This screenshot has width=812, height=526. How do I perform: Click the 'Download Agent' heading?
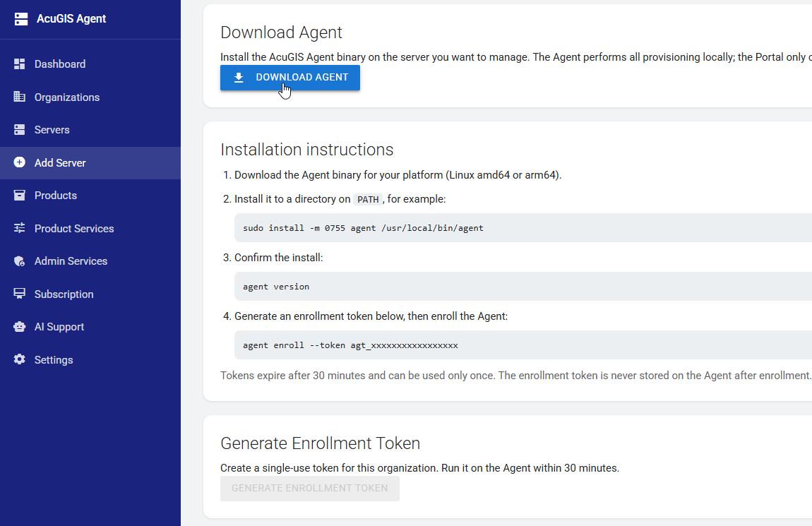[x=281, y=32]
